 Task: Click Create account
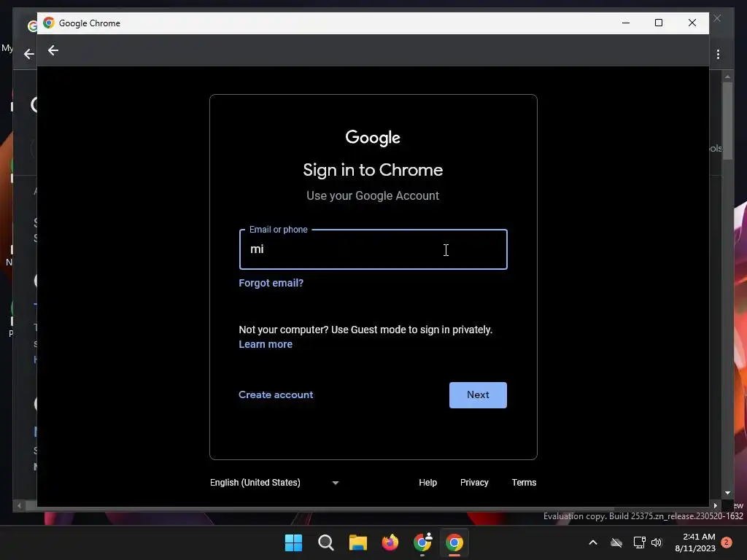pos(276,394)
